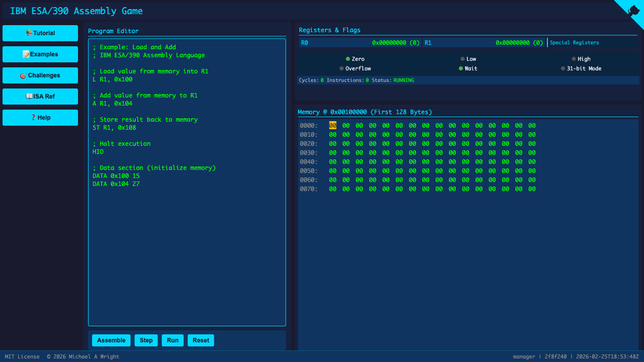Click the Run button
The width and height of the screenshot is (644, 362).
tap(173, 340)
